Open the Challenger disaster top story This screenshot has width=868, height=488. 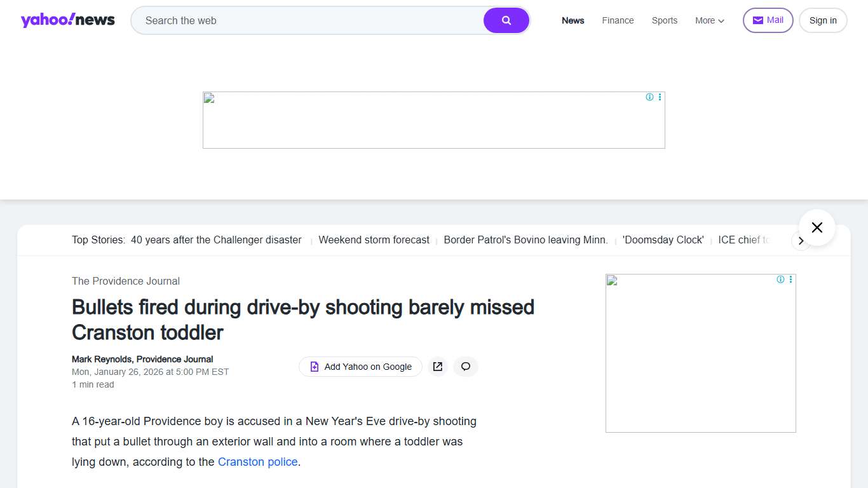click(x=216, y=240)
